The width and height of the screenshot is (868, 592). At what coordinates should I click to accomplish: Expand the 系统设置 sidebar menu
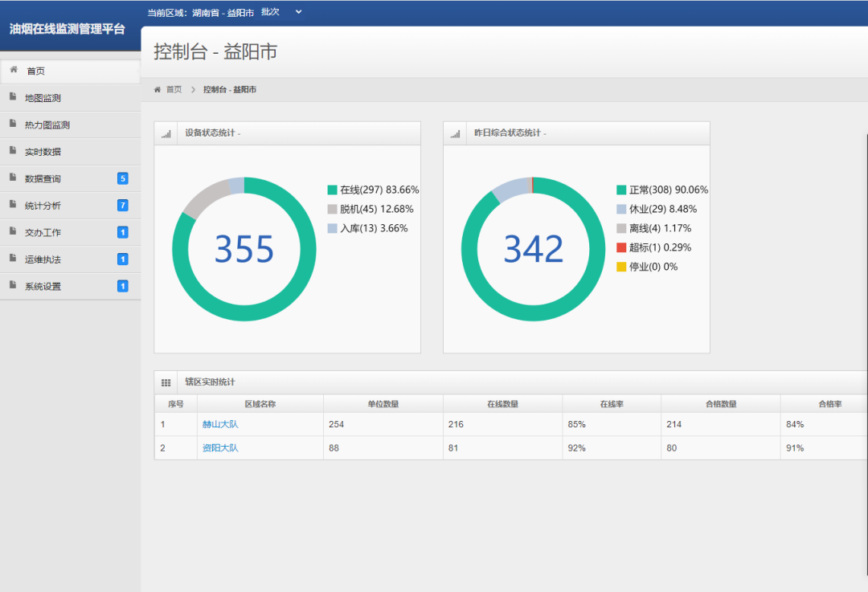(70, 286)
